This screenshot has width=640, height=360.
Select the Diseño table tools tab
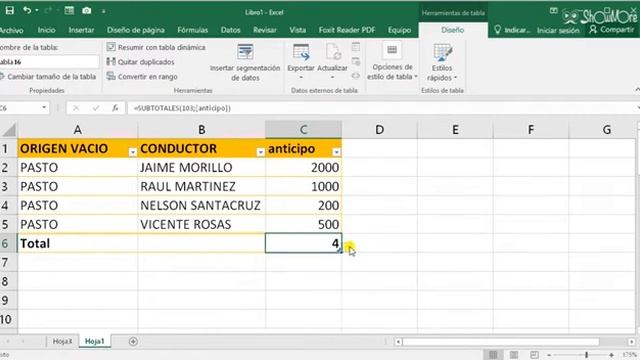coord(452,30)
